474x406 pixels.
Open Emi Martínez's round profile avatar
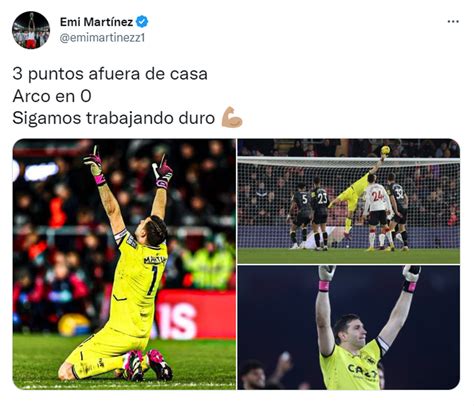[31, 30]
